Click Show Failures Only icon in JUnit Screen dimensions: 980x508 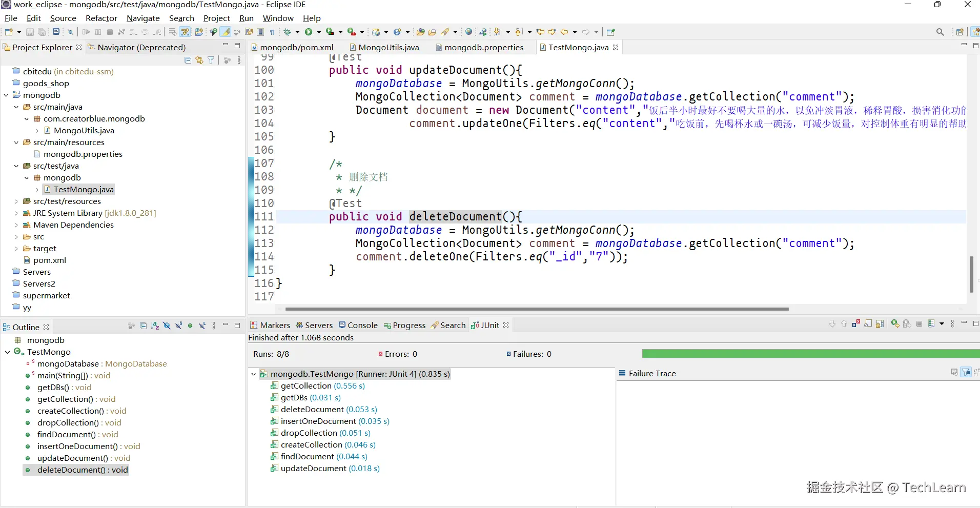pos(856,324)
